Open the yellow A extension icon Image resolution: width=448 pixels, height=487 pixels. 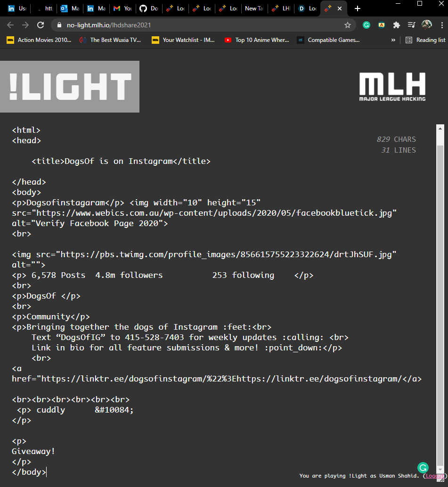(x=382, y=25)
